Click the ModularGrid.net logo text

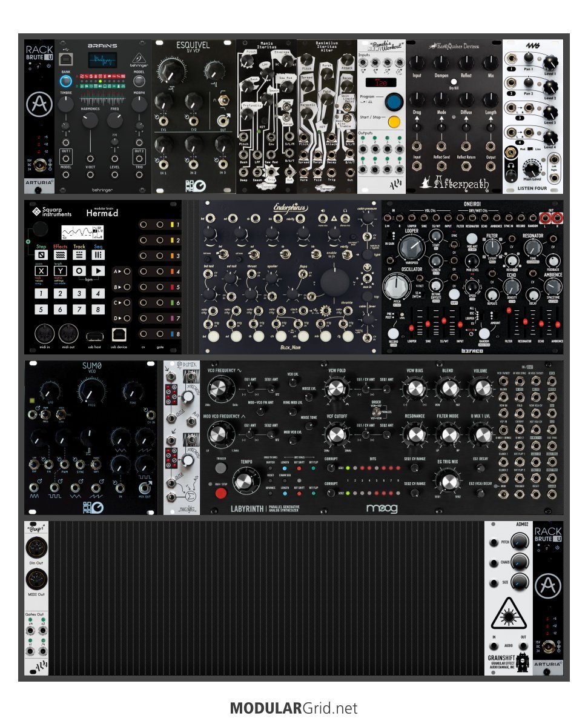click(294, 708)
